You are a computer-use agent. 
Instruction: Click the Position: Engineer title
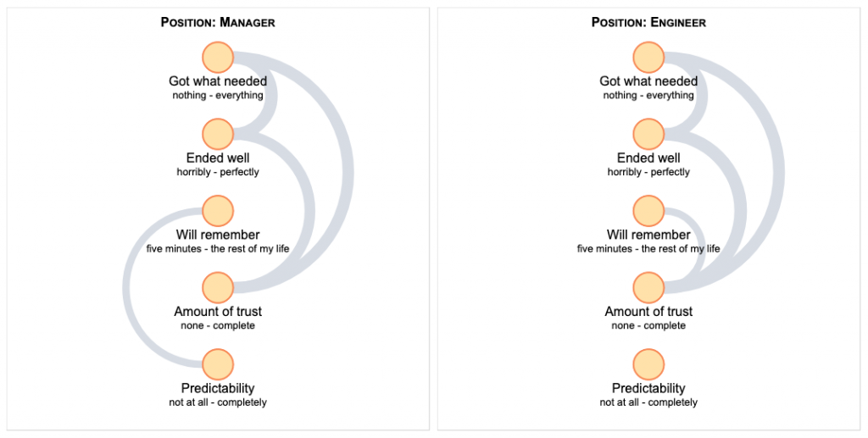pos(648,22)
